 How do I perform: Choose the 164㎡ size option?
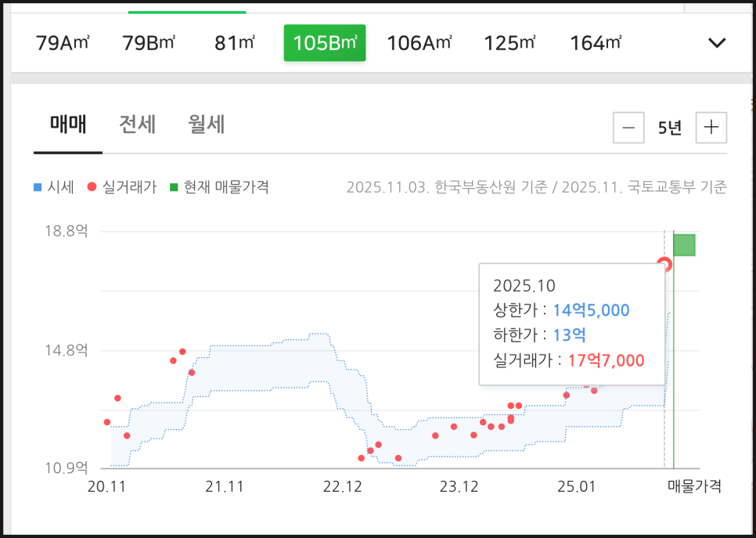[596, 43]
